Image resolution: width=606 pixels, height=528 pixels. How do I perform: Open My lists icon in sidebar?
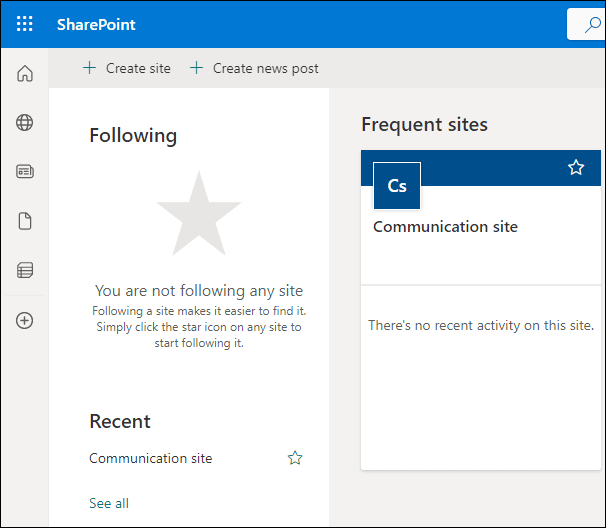click(25, 270)
